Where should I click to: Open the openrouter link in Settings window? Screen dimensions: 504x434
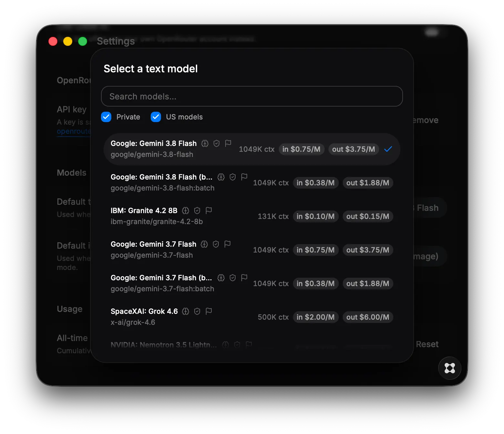[x=74, y=131]
